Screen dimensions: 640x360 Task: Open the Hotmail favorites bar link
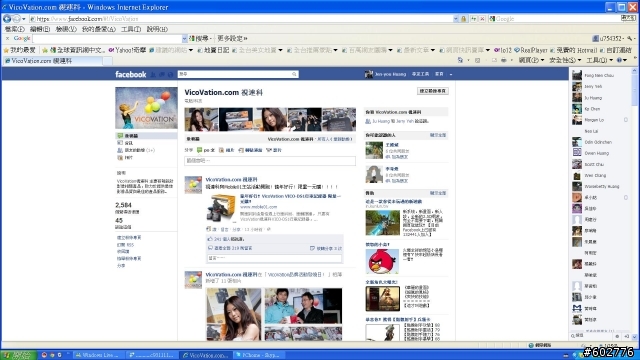click(x=573, y=50)
